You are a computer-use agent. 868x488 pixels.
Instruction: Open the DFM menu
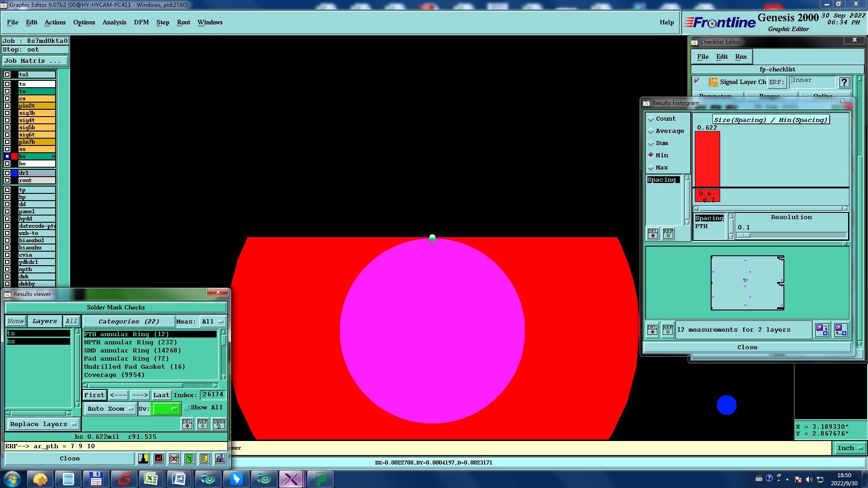click(x=141, y=22)
